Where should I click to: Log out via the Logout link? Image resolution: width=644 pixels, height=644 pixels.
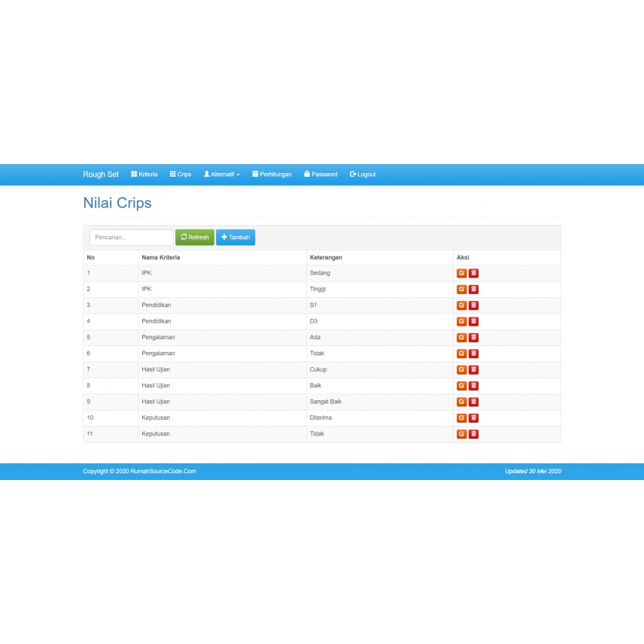[363, 175]
